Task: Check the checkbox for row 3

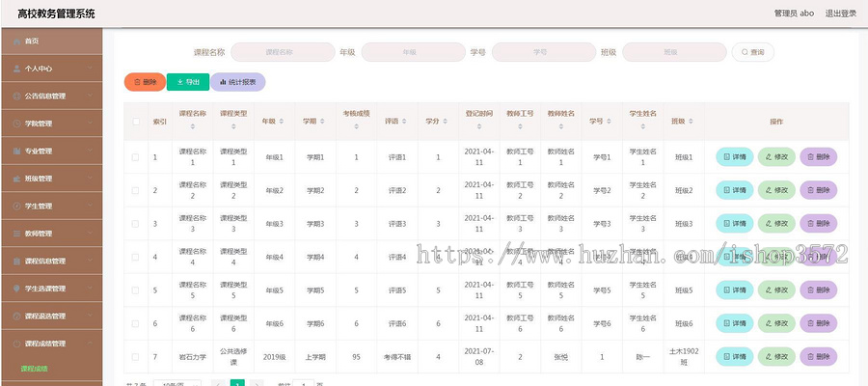Action: (x=136, y=224)
